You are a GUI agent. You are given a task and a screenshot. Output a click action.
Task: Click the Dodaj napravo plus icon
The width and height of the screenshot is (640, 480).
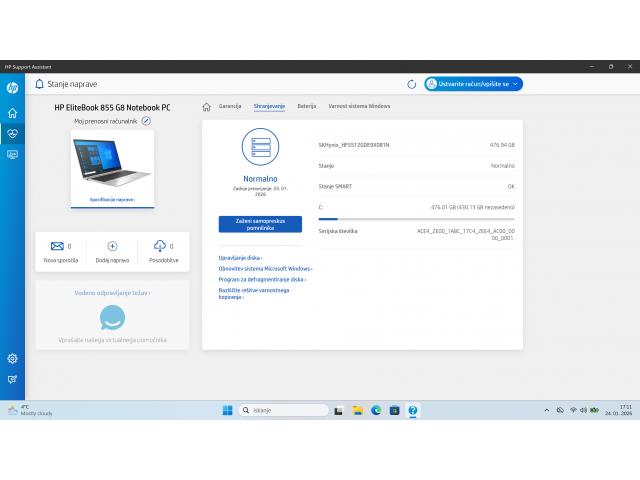coord(112,246)
